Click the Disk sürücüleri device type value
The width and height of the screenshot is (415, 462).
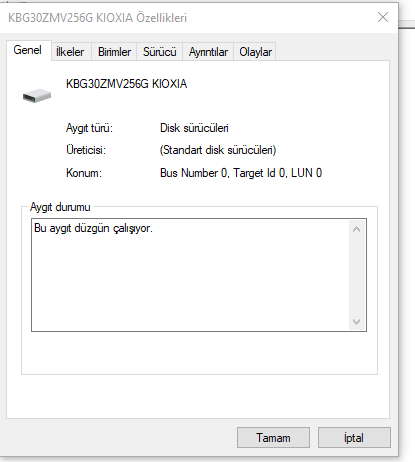click(194, 128)
